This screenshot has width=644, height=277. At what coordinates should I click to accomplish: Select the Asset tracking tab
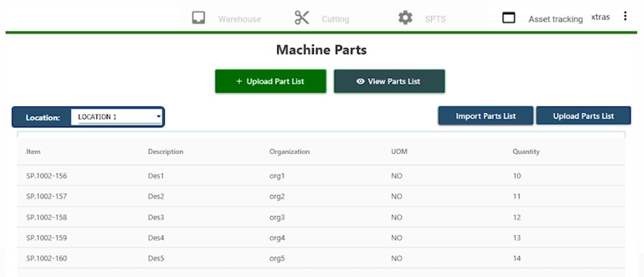click(555, 19)
